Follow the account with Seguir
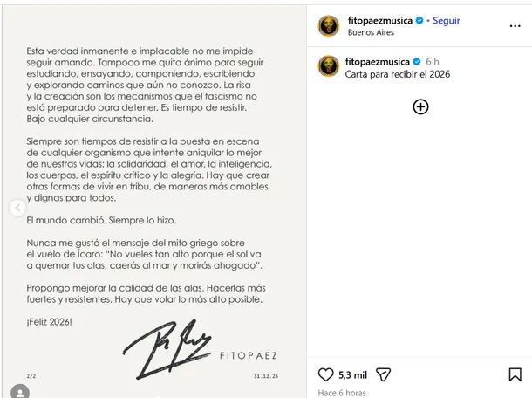 pos(446,21)
